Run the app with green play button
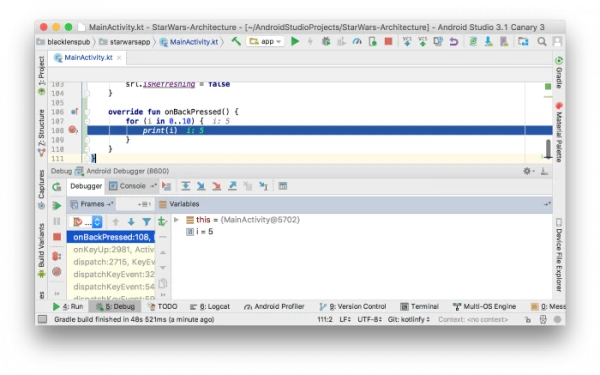Viewport: 600px width, 375px height. (295, 41)
